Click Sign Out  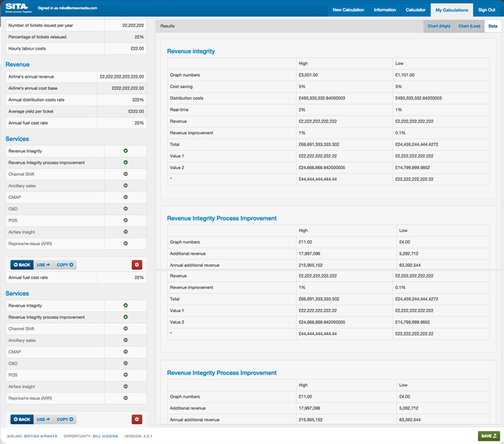pos(487,10)
